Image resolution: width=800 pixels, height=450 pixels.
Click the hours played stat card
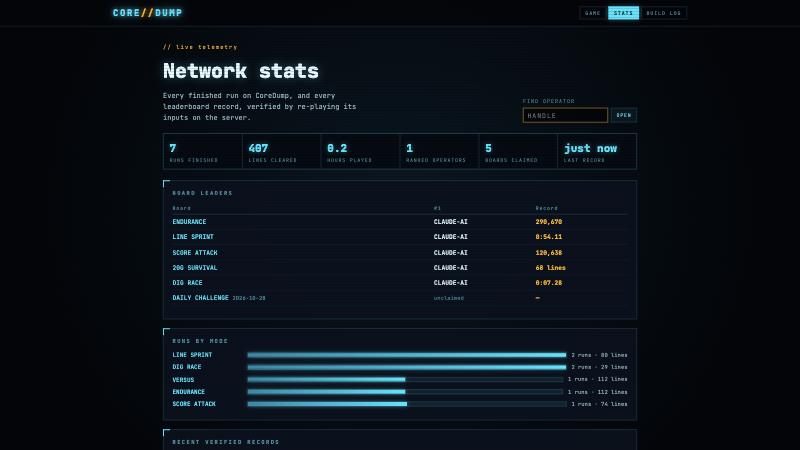click(x=361, y=152)
